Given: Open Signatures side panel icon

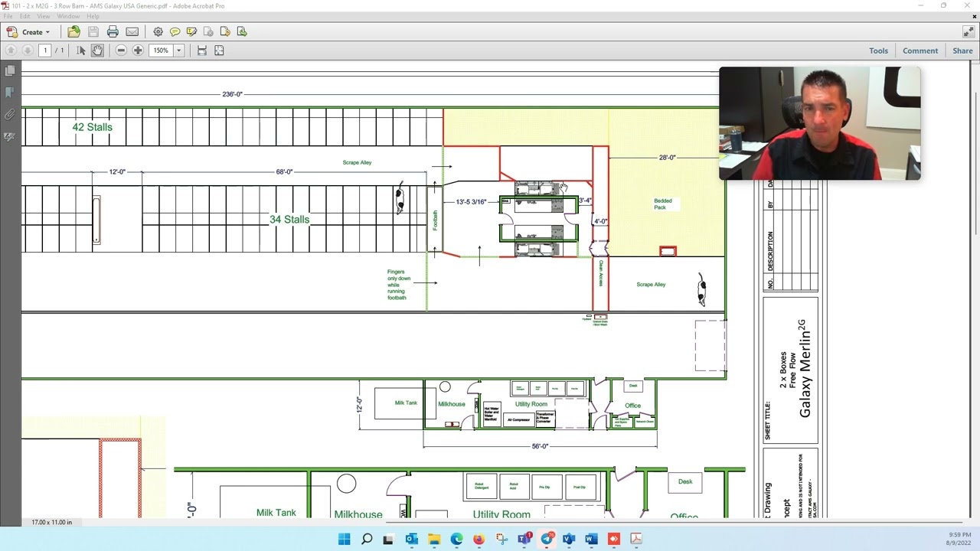Looking at the screenshot, I should point(10,137).
